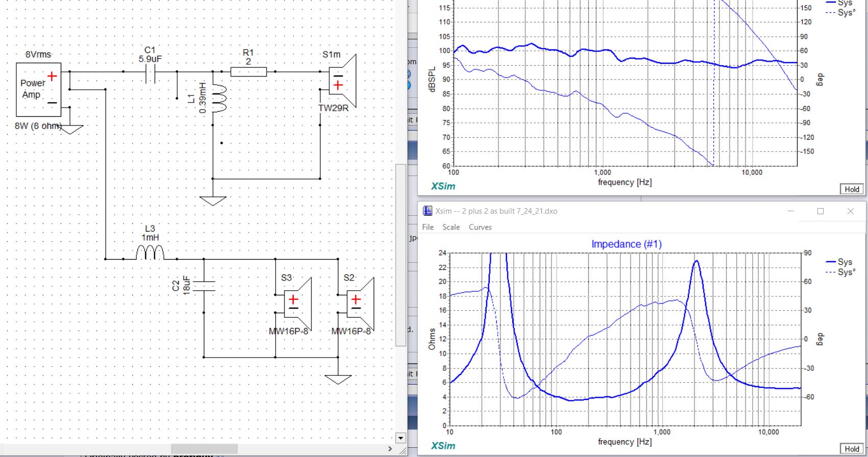
Task: Click Sys° legend entry in Impedance graph
Action: pos(841,272)
